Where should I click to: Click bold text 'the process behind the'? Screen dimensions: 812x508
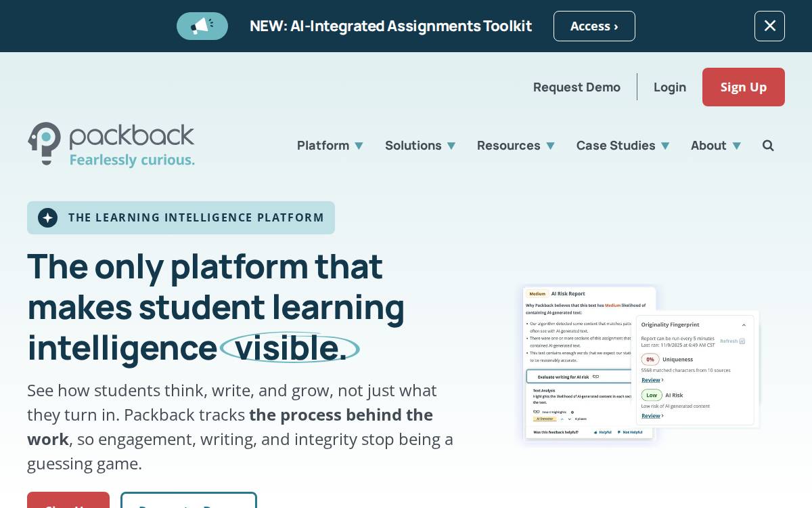pyautogui.click(x=341, y=415)
